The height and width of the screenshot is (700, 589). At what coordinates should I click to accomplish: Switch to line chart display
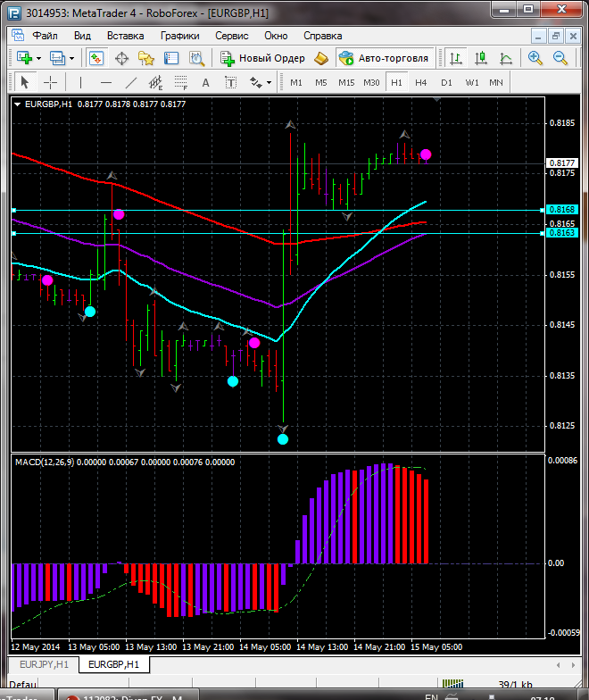pos(505,58)
